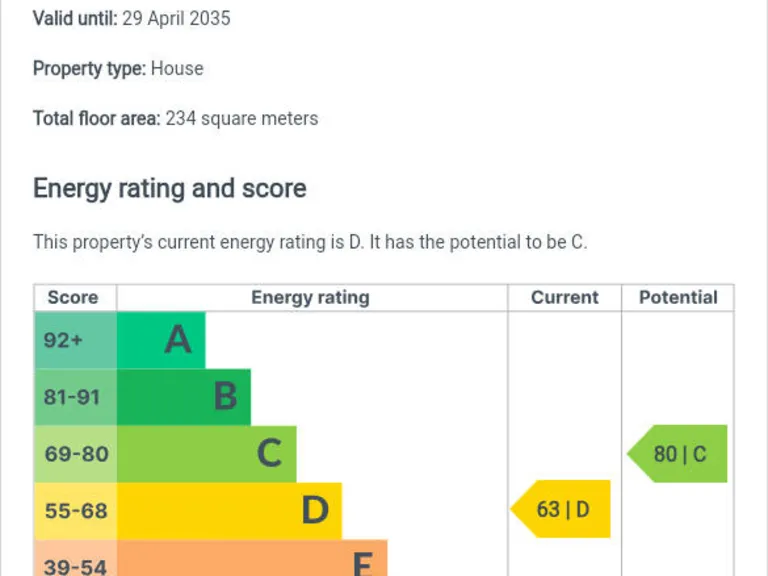The width and height of the screenshot is (768, 576).
Task: Select the light green C rating bar
Action: coord(207,454)
